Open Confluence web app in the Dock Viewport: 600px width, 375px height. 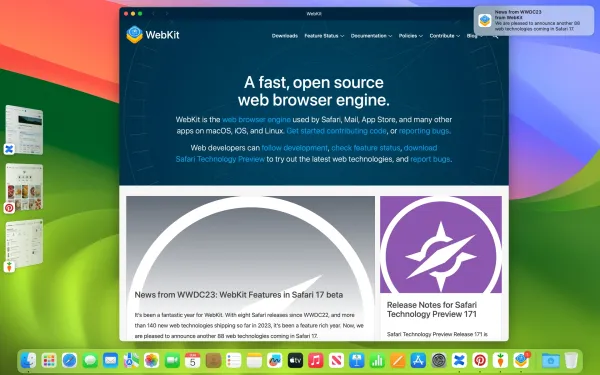pos(460,360)
